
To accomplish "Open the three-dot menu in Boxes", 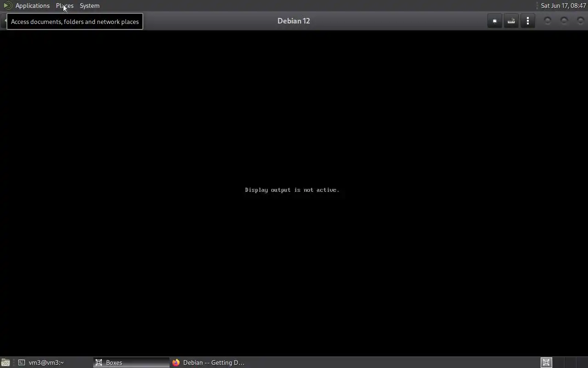I will click(x=528, y=21).
